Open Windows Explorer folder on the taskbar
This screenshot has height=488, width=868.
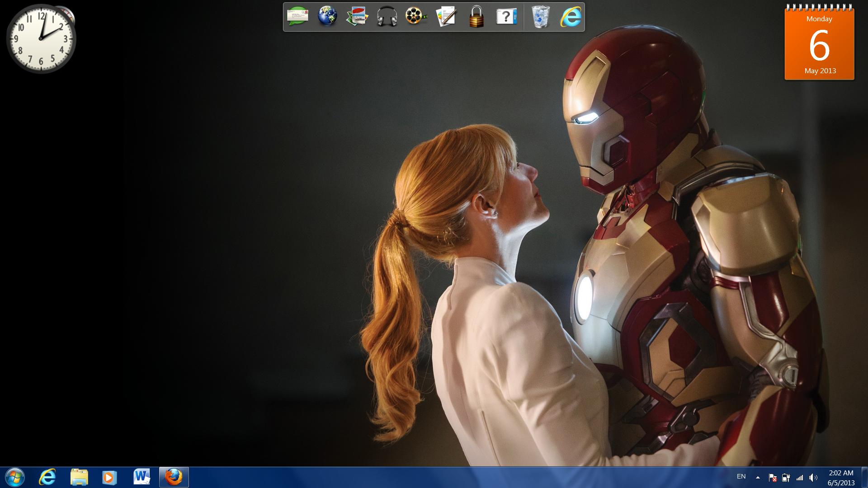[x=79, y=477]
